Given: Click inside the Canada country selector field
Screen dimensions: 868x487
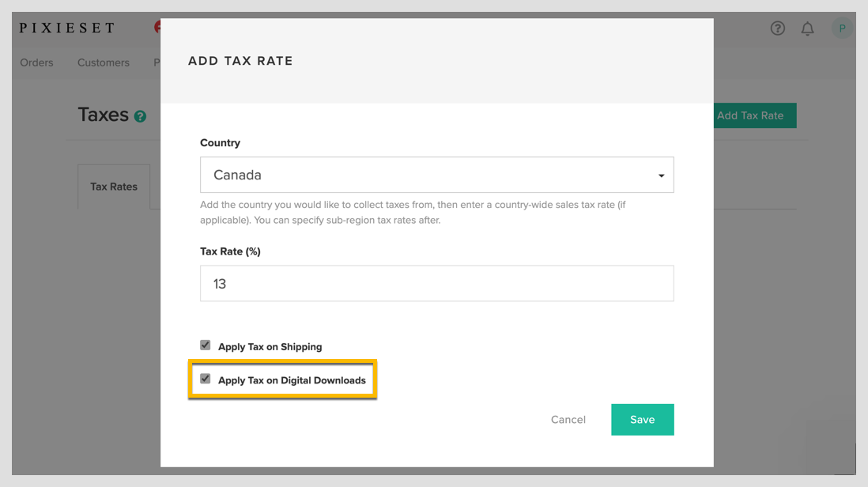Looking at the screenshot, I should coord(395,175).
